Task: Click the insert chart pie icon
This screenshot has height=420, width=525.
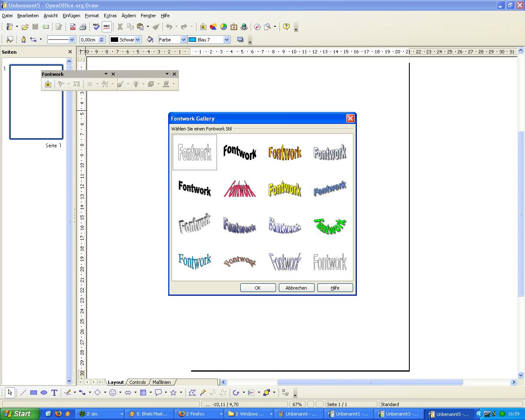Action: [x=224, y=27]
